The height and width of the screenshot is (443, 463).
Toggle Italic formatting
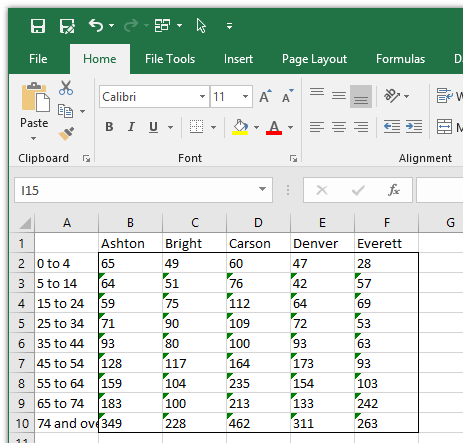tap(131, 127)
